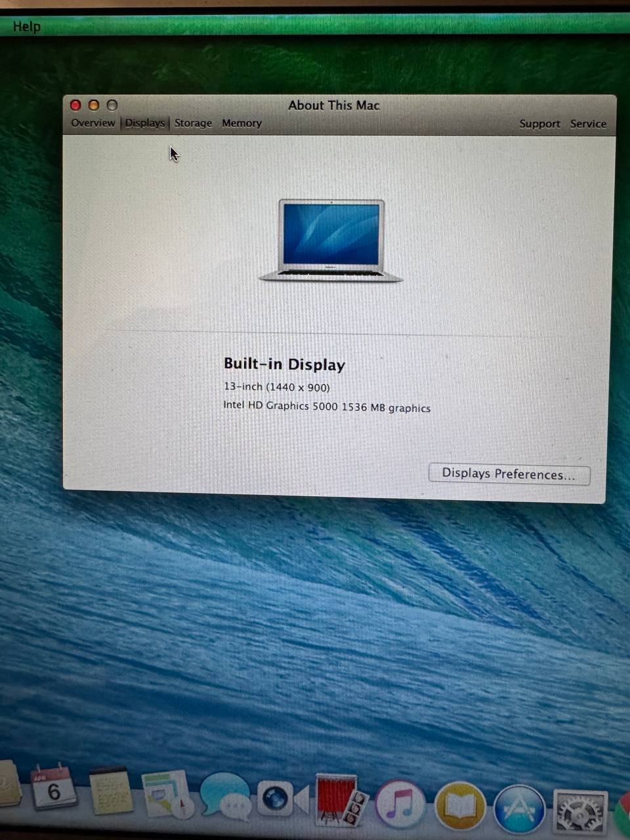
Task: Click the Support link
Action: [539, 124]
